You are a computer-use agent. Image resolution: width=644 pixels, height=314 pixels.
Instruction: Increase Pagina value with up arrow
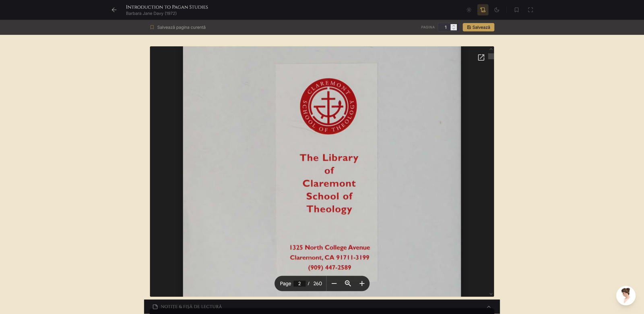pos(454,25)
